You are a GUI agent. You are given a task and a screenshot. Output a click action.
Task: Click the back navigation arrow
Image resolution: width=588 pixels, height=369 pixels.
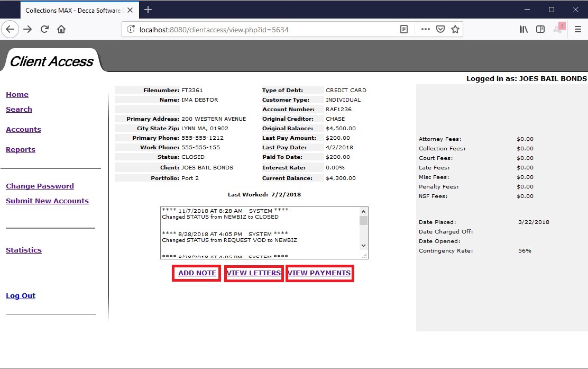[x=10, y=29]
